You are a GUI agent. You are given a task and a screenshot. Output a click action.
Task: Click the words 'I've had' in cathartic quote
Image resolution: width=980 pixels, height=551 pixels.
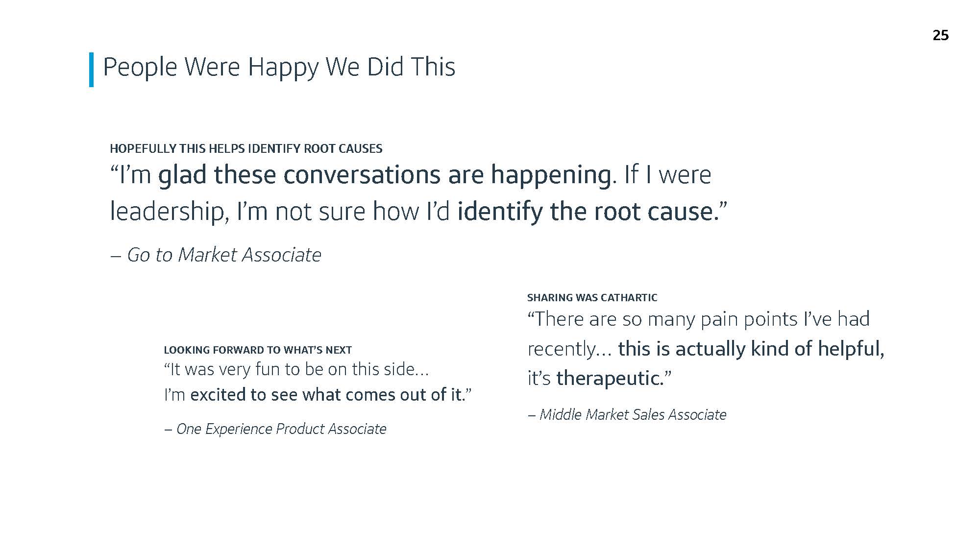(836, 319)
